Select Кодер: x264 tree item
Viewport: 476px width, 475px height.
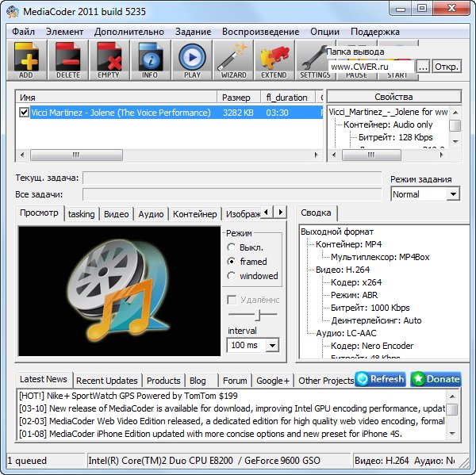[356, 282]
